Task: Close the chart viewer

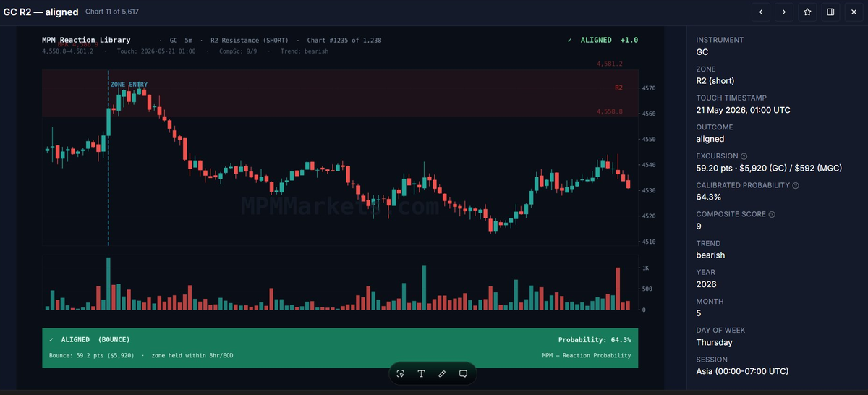Action: tap(854, 12)
